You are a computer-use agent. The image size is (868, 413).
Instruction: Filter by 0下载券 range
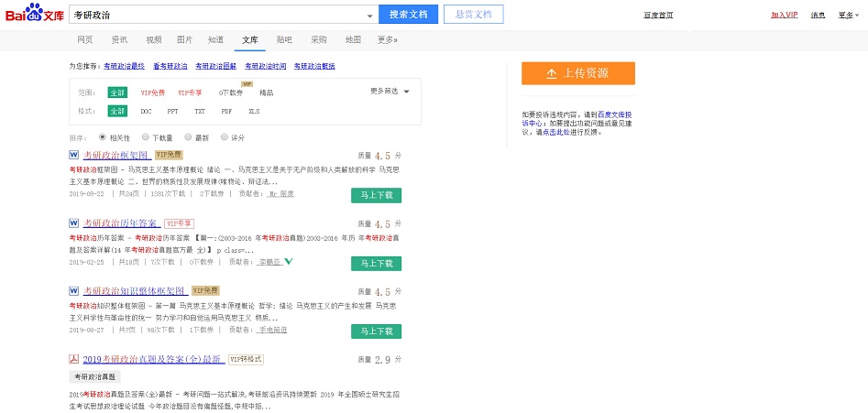tap(231, 92)
